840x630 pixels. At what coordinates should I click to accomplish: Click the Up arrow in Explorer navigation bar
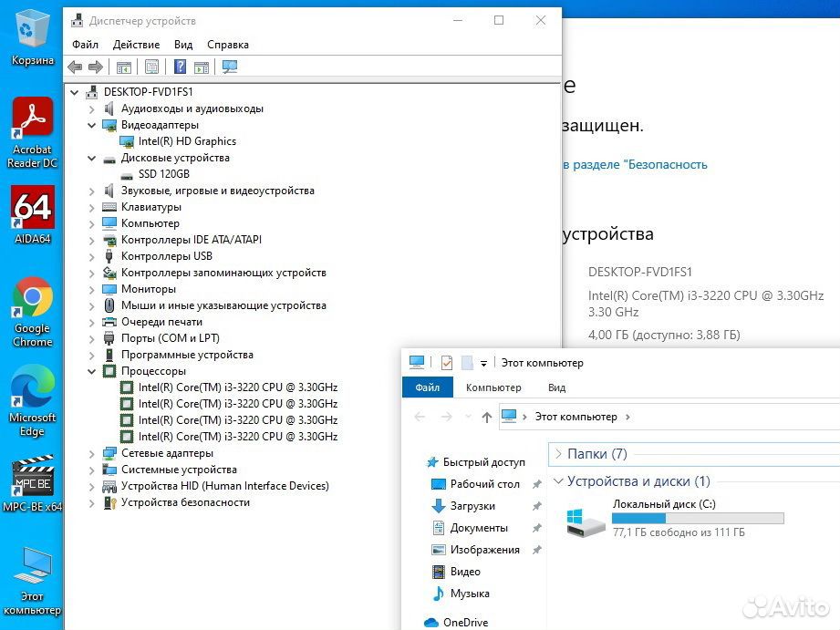click(486, 417)
